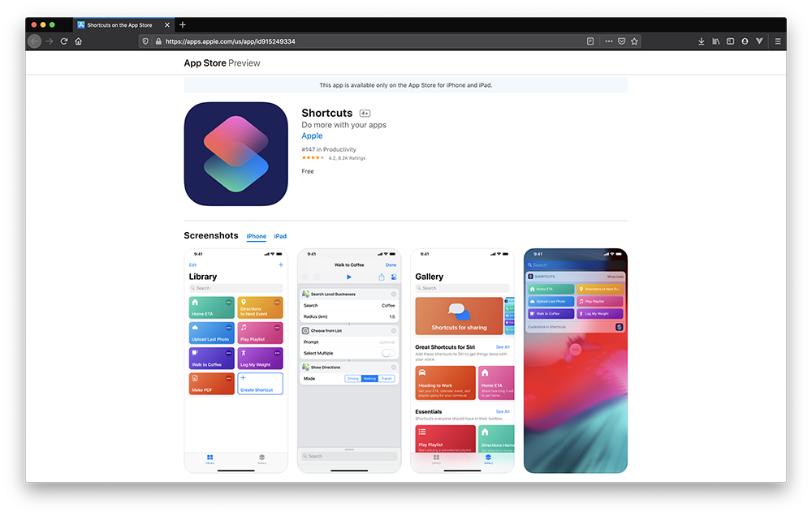The height and width of the screenshot is (516, 812).
Task: Open the browser home page
Action: click(78, 41)
